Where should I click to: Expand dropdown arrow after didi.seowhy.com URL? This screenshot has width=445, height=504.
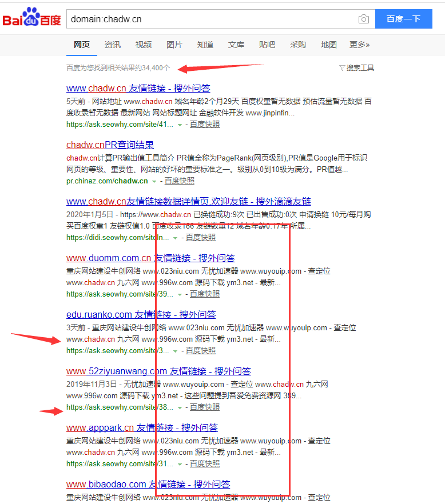pyautogui.click(x=176, y=238)
